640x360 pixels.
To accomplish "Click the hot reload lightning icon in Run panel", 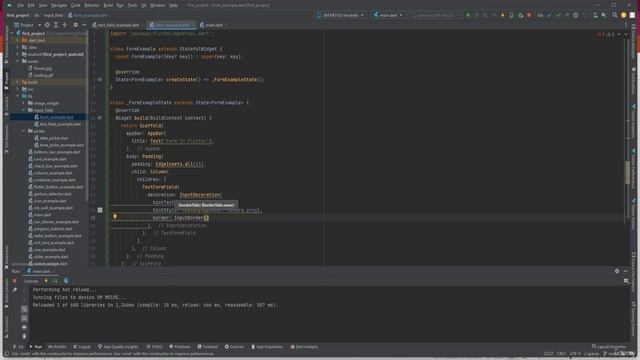I will [x=46, y=281].
